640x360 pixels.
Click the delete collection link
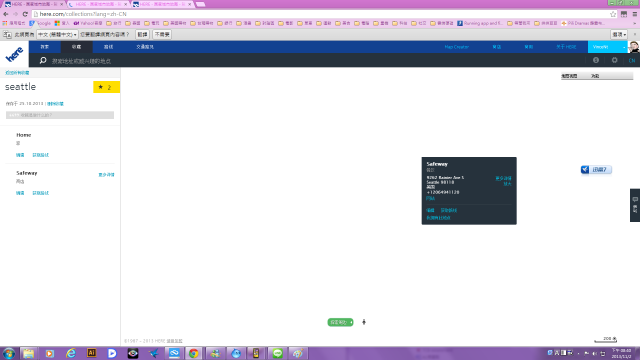click(56, 104)
